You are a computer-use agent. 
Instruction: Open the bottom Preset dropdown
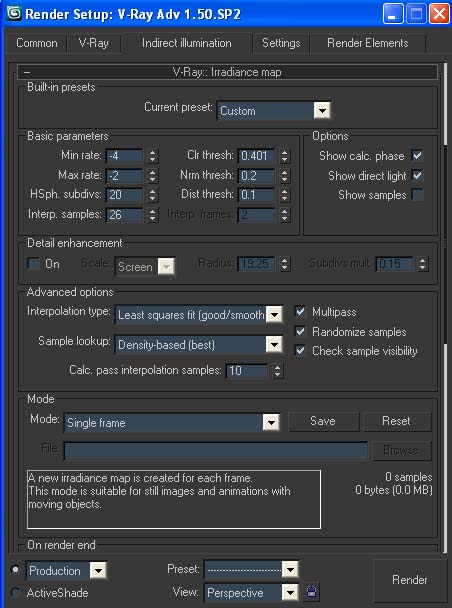pyautogui.click(x=251, y=570)
